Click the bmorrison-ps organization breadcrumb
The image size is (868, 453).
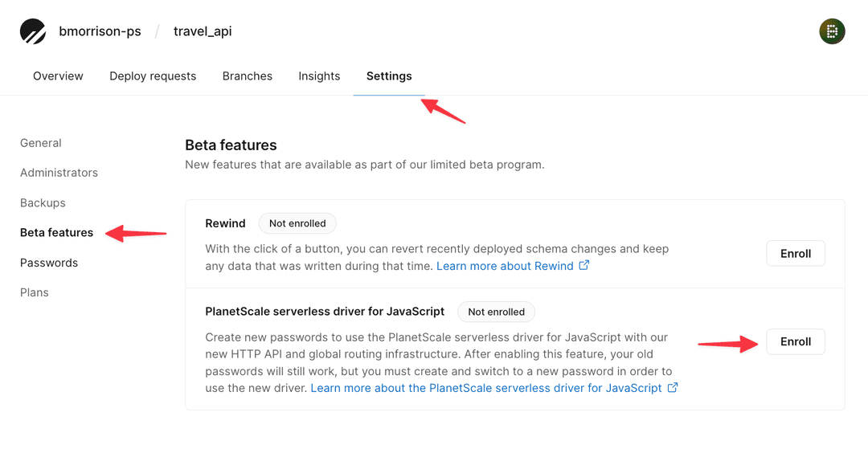(x=100, y=32)
